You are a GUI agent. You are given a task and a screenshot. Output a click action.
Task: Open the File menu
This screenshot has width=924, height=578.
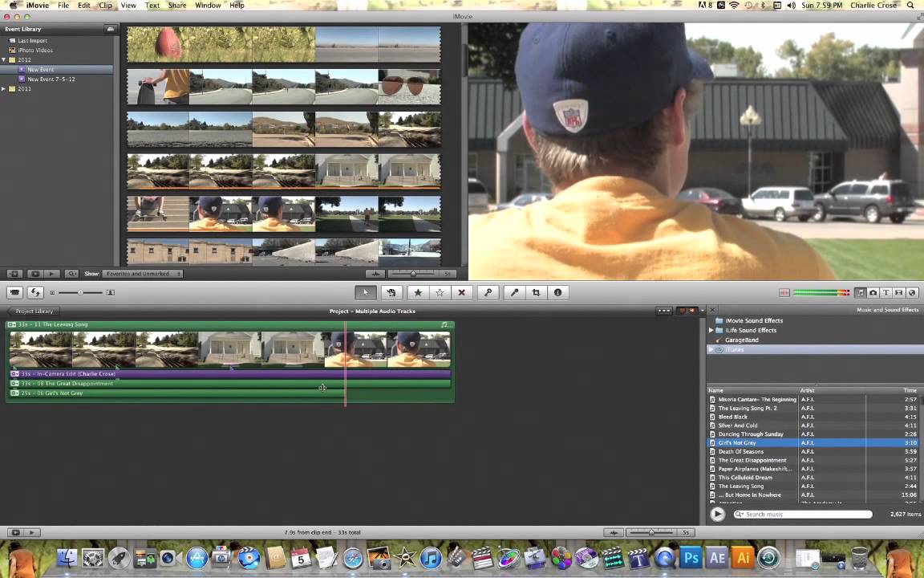pyautogui.click(x=63, y=6)
